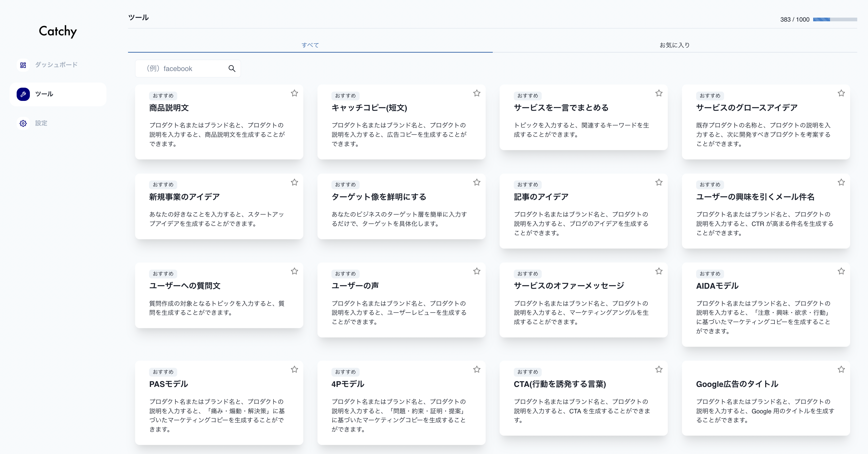Click the ダッシュボード grid icon
Image resolution: width=868 pixels, height=454 pixels.
coord(23,65)
